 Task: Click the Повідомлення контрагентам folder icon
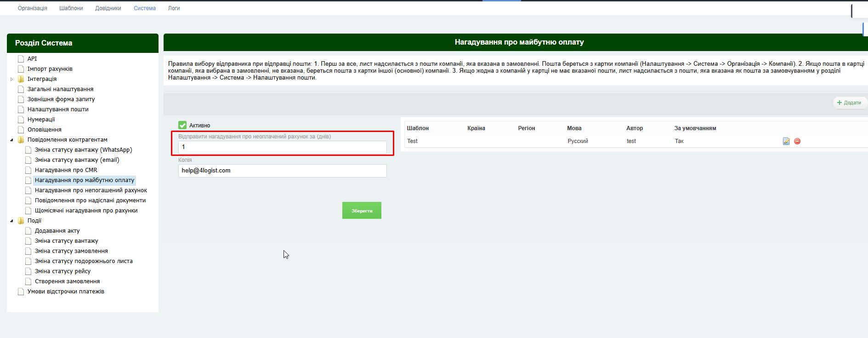[21, 140]
